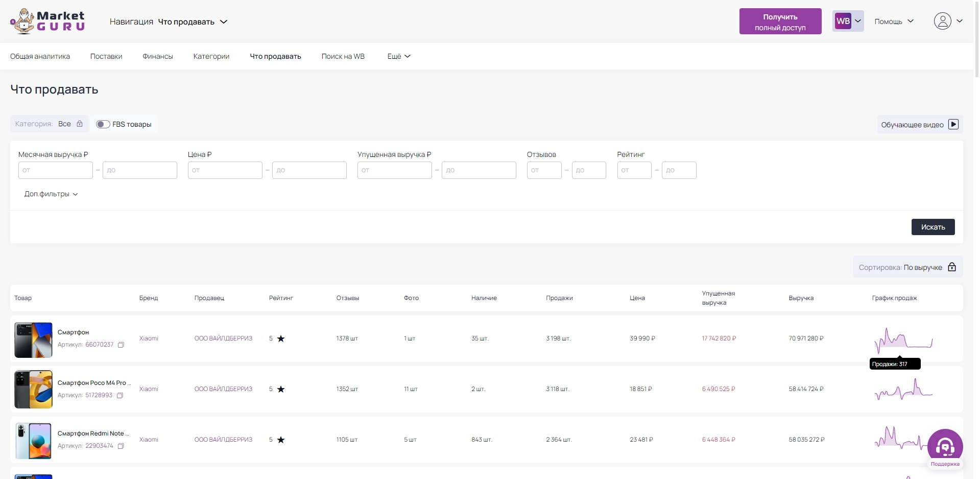This screenshot has width=980, height=479.
Task: Click Месячная выручка 'до' input
Action: (140, 170)
